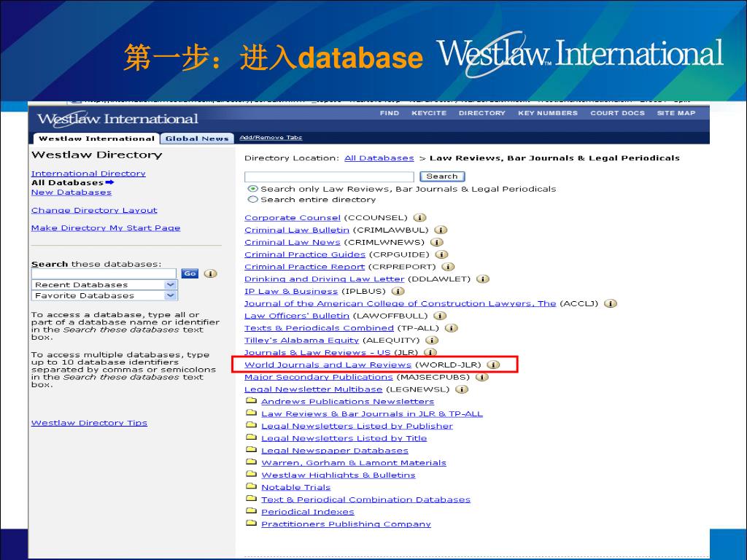
Task: Open folder icon for Legal Newspaper Databases
Action: coord(251,449)
